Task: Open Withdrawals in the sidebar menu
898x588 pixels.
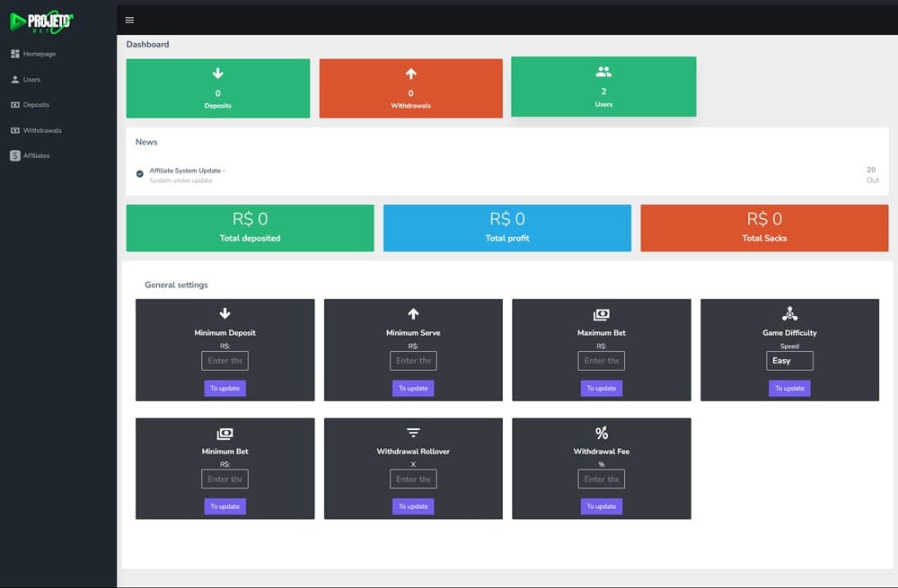Action: point(41,130)
